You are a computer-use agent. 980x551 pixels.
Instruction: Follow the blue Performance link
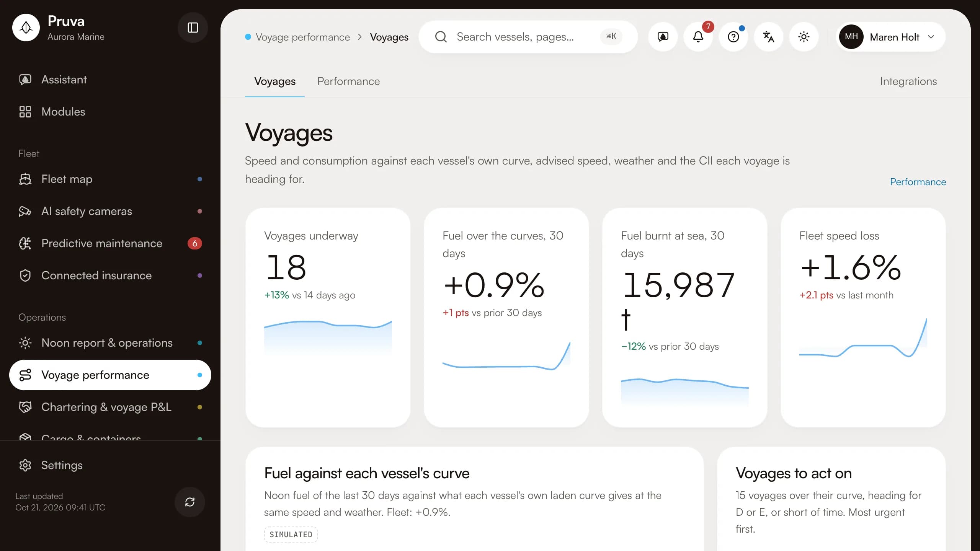(x=918, y=182)
